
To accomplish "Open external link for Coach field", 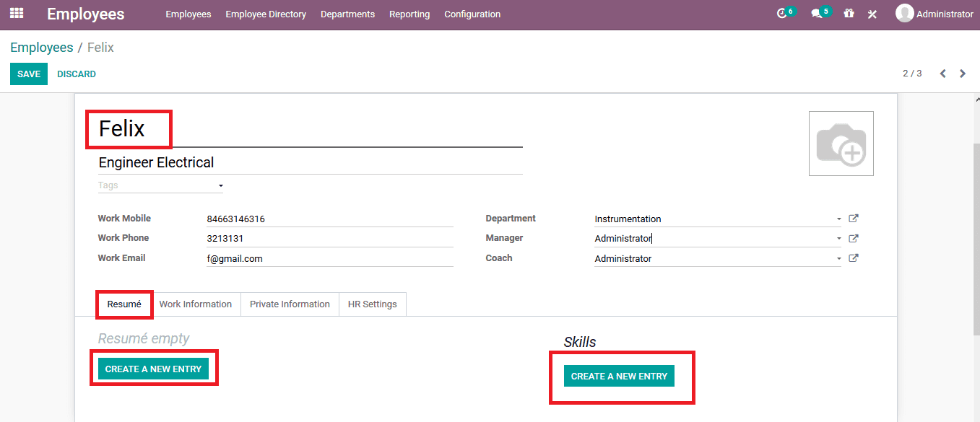I will pyautogui.click(x=853, y=258).
